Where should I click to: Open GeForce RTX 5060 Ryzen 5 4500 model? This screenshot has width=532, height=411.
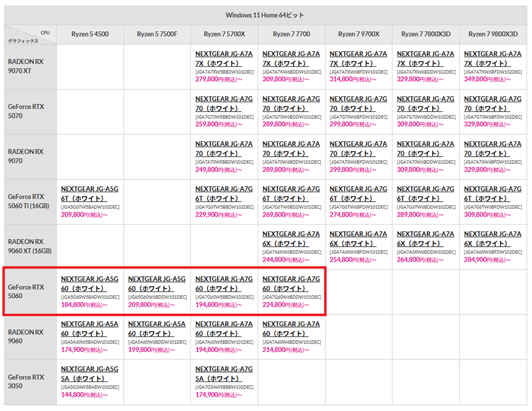click(x=90, y=283)
